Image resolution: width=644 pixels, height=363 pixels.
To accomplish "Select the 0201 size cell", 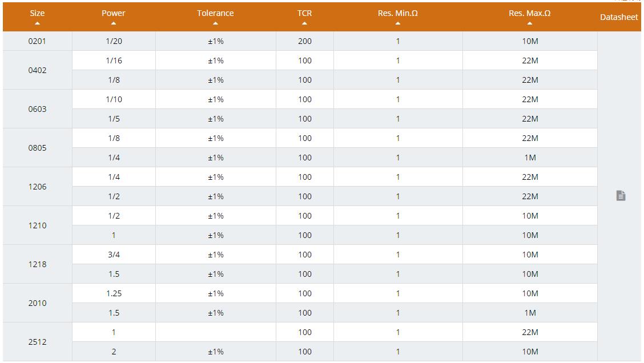I will pyautogui.click(x=37, y=41).
